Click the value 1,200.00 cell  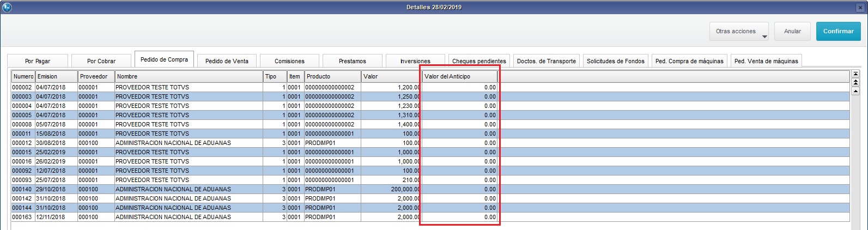[391, 87]
